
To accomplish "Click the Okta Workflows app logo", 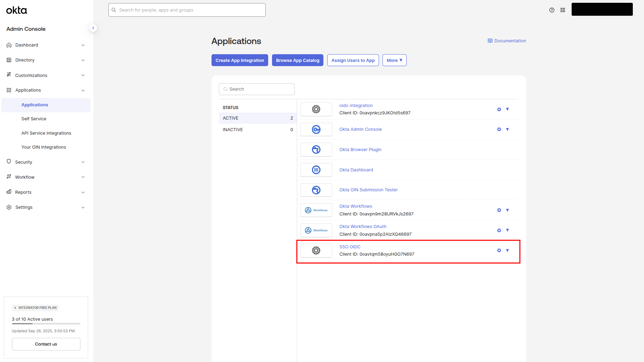I will pos(316,210).
